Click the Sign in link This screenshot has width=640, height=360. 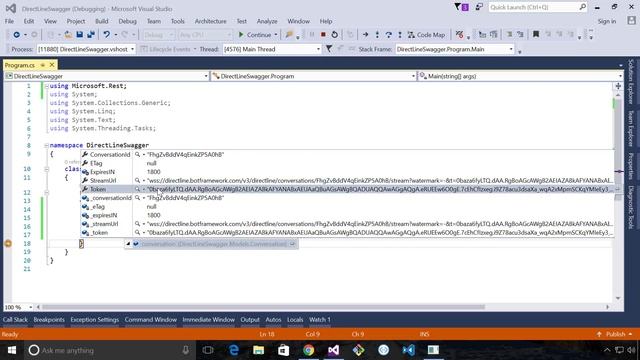607,21
